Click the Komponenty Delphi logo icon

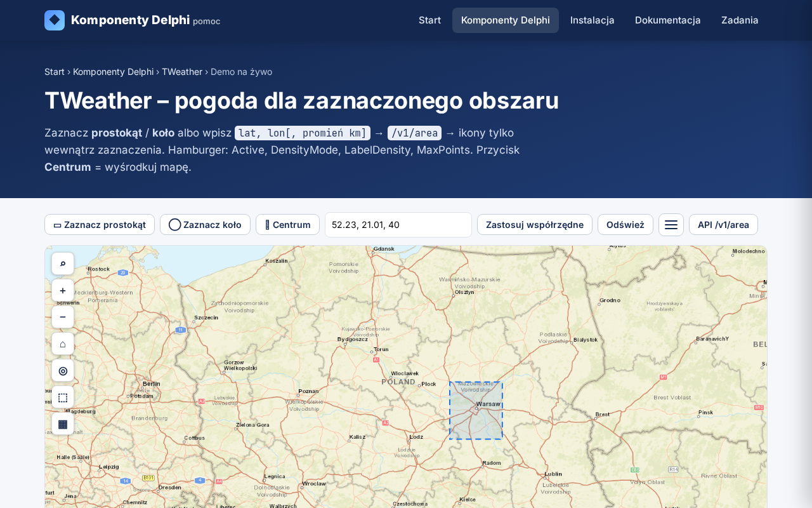click(55, 20)
